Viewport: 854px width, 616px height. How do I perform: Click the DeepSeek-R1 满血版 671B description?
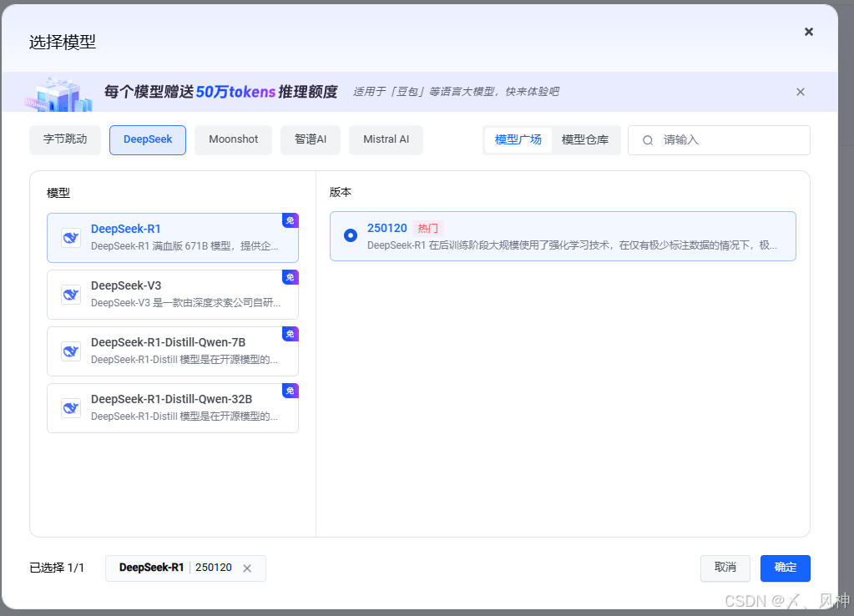[x=184, y=246]
